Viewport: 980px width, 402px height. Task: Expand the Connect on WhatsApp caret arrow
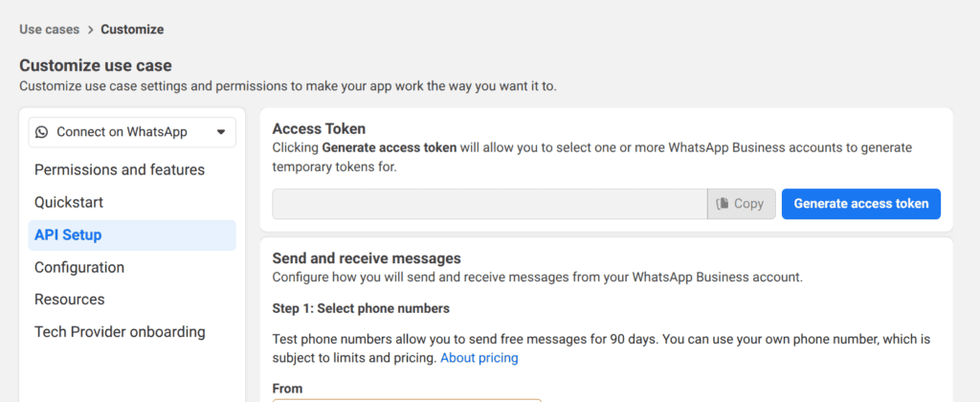[x=220, y=132]
